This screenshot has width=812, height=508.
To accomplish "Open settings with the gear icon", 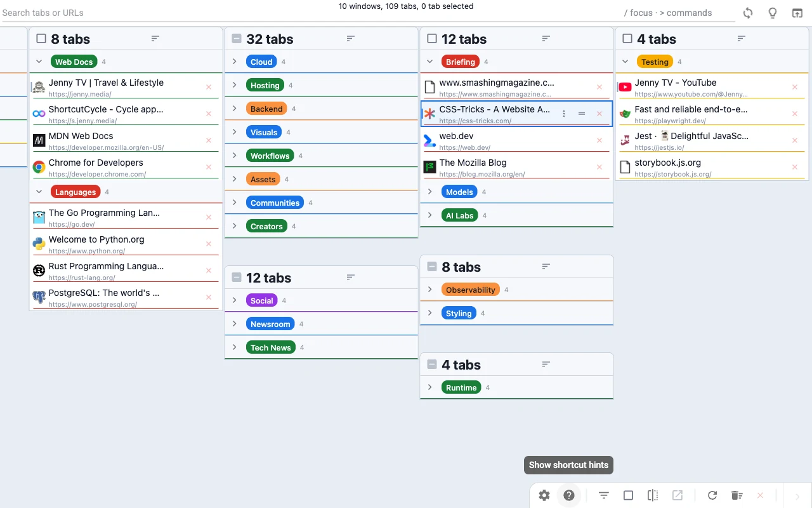I will tap(544, 495).
